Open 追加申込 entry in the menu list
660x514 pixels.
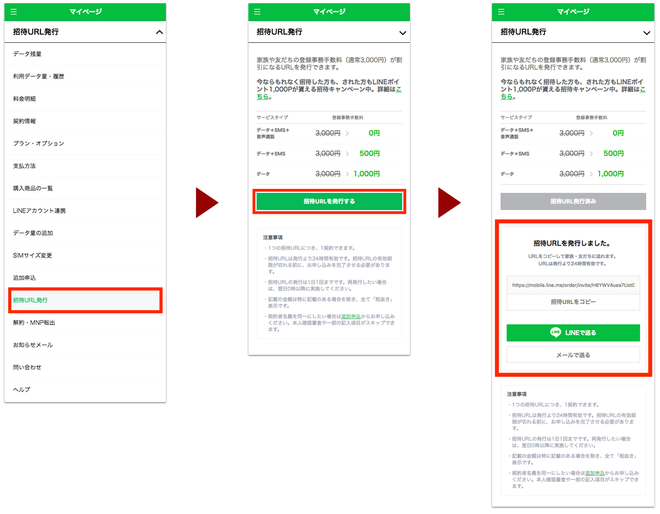pyautogui.click(x=85, y=278)
